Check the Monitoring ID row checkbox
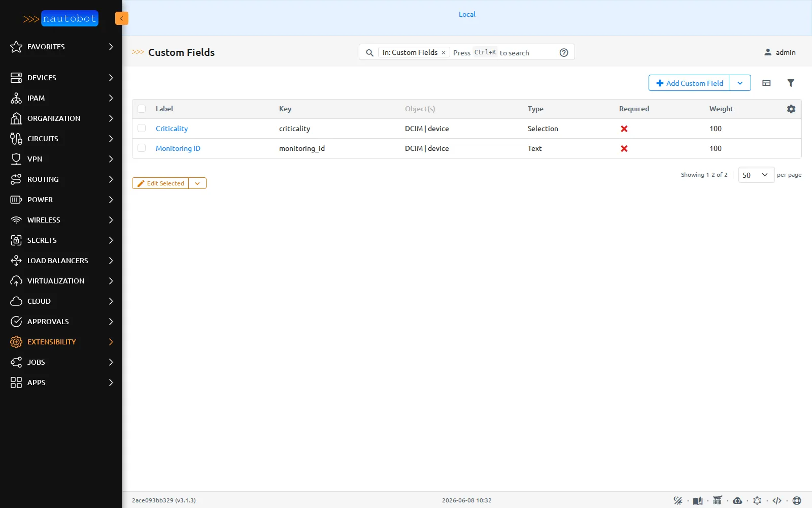This screenshot has width=812, height=508. 142,148
